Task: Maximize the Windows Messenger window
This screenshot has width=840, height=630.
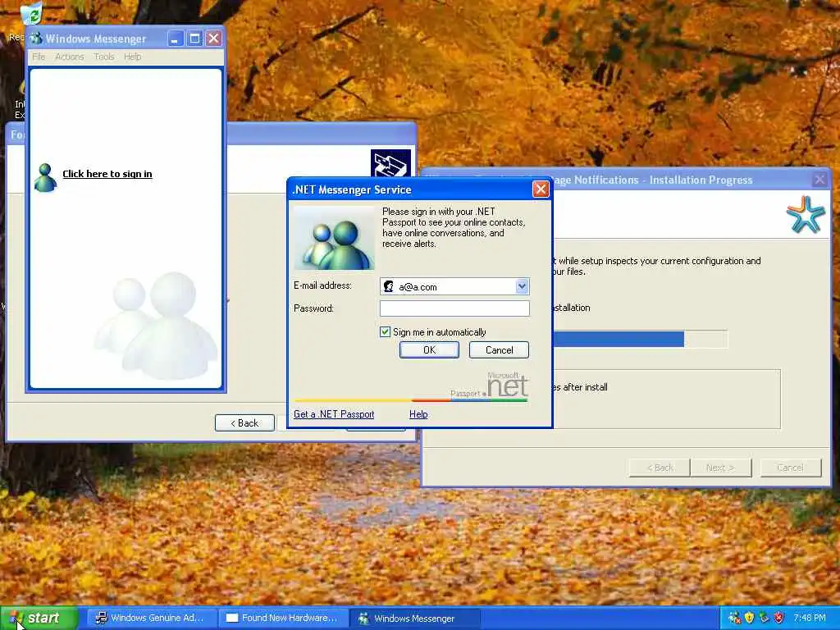Action: point(194,39)
